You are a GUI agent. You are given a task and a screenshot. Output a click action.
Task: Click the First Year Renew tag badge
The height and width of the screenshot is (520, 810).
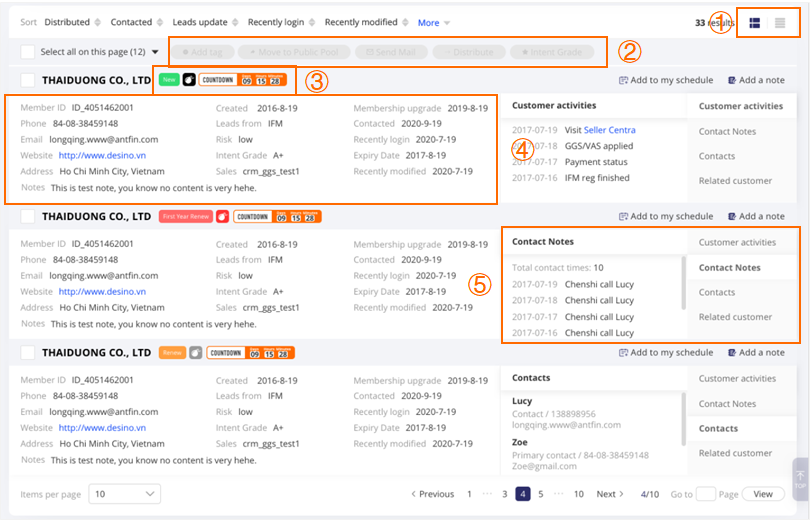[186, 216]
